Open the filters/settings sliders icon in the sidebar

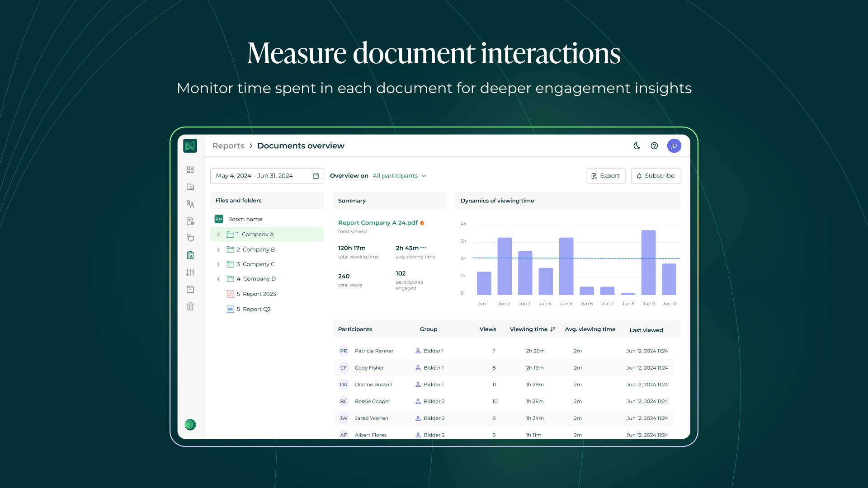pos(190,272)
